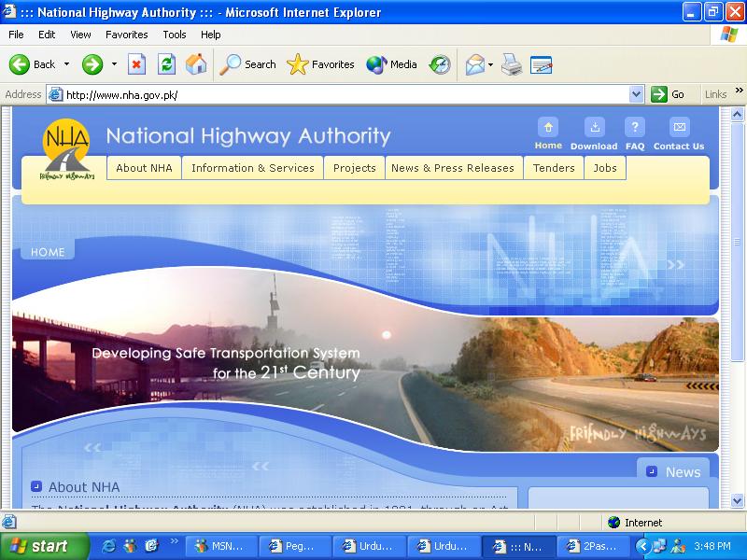747x560 pixels.
Task: Click the Mail envelope icon
Action: click(474, 64)
